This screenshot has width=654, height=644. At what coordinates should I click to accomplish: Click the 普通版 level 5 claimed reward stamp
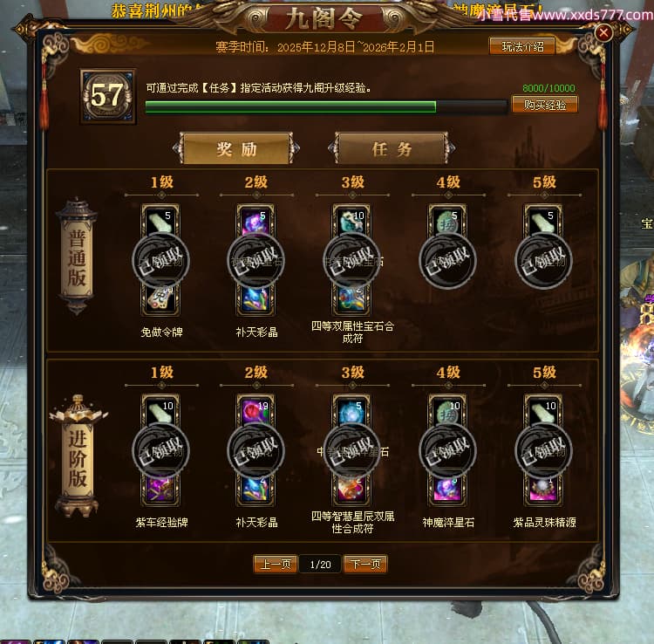[x=543, y=260]
